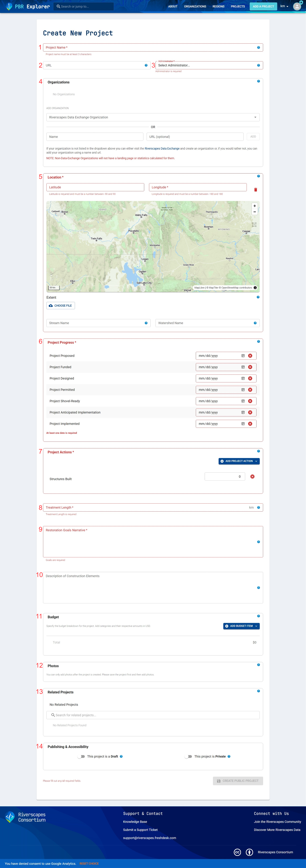Click the Choose File button
Image resolution: width=306 pixels, height=868 pixels.
click(x=61, y=306)
